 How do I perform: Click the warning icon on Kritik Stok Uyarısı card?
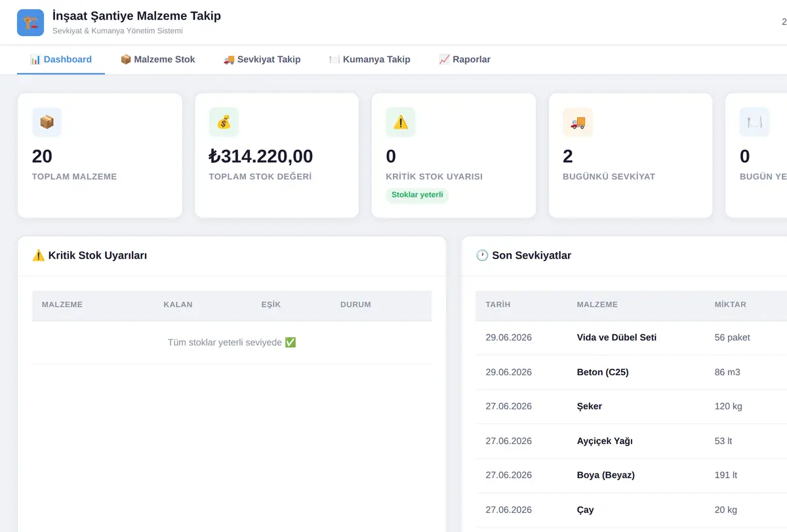(x=401, y=122)
